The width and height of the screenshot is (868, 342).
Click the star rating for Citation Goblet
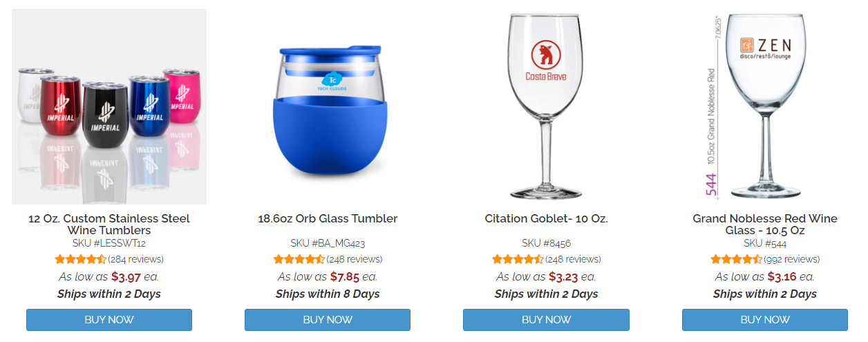click(518, 260)
